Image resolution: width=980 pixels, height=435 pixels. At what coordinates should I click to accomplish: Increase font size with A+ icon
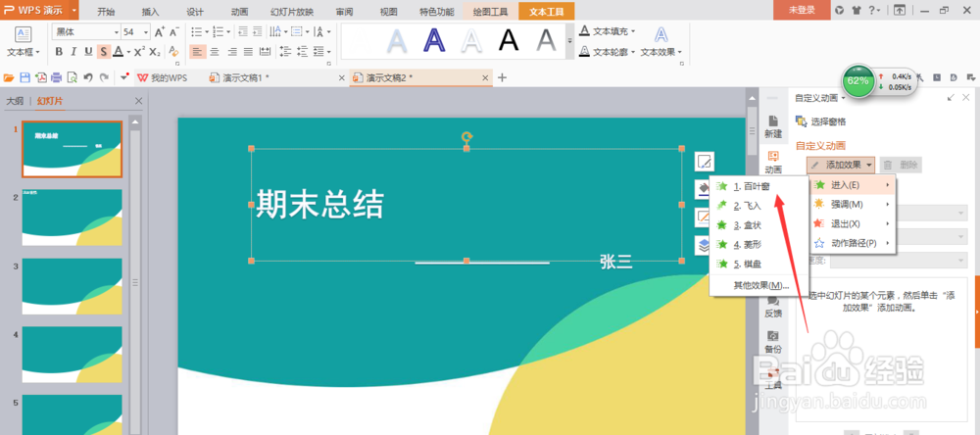pos(160,32)
